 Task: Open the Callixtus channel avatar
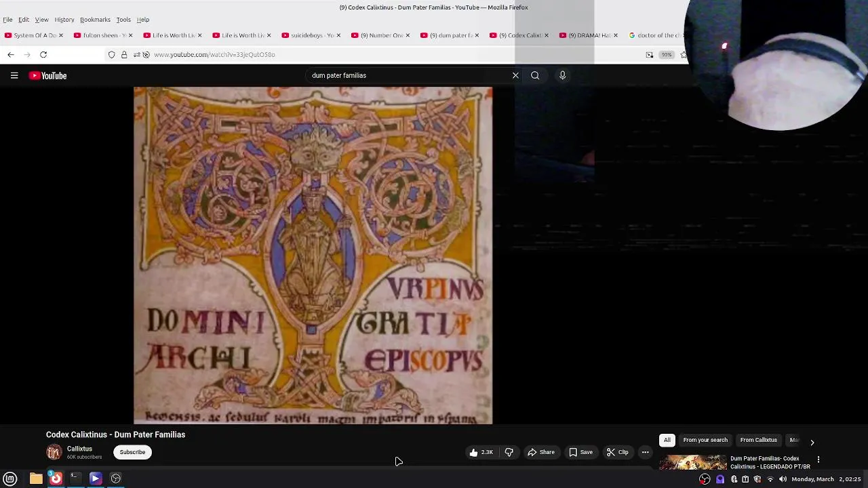coord(54,452)
